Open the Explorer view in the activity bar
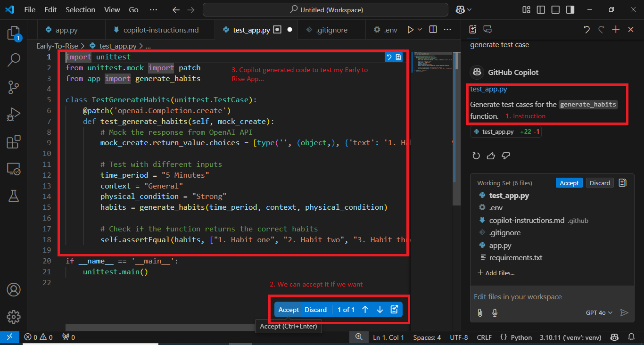The width and height of the screenshot is (644, 345). point(14,33)
